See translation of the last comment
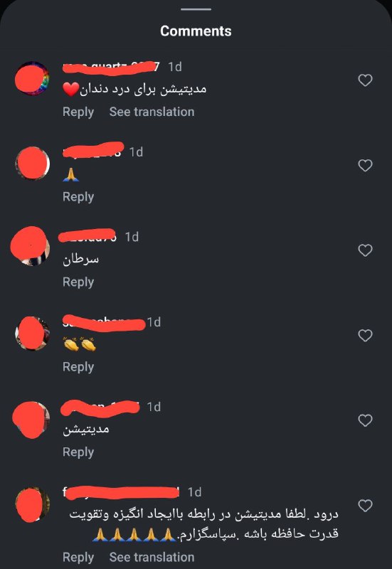The image size is (392, 569). (152, 557)
